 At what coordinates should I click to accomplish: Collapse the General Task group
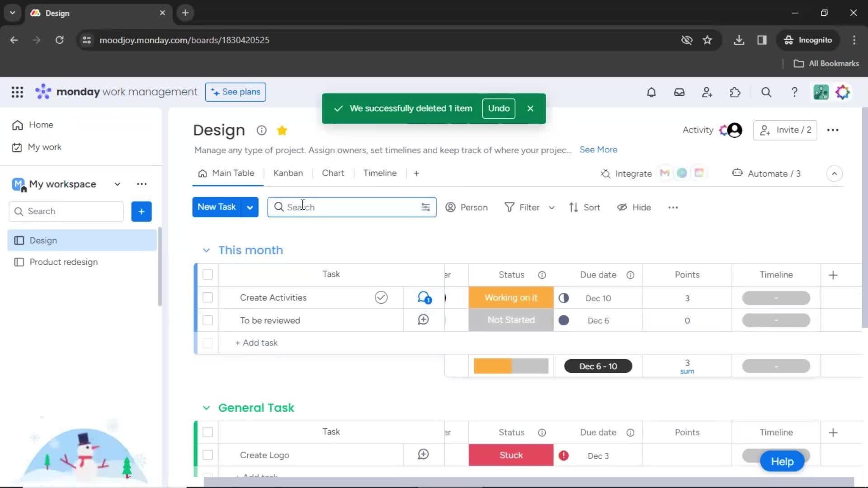(207, 407)
